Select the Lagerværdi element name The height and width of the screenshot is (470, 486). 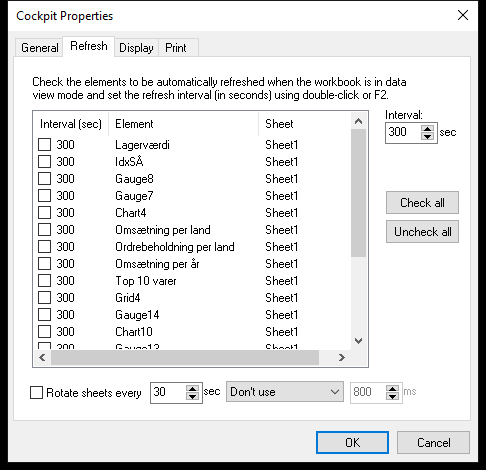(142, 145)
